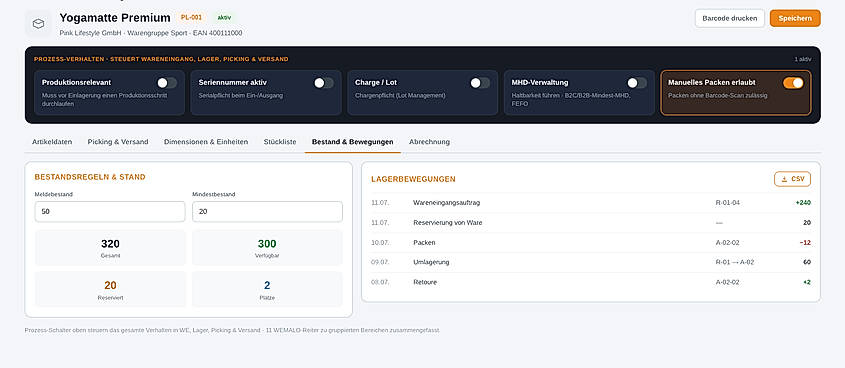845x368 pixels.
Task: Toggle the Produktionsrelevant switch
Action: (167, 82)
